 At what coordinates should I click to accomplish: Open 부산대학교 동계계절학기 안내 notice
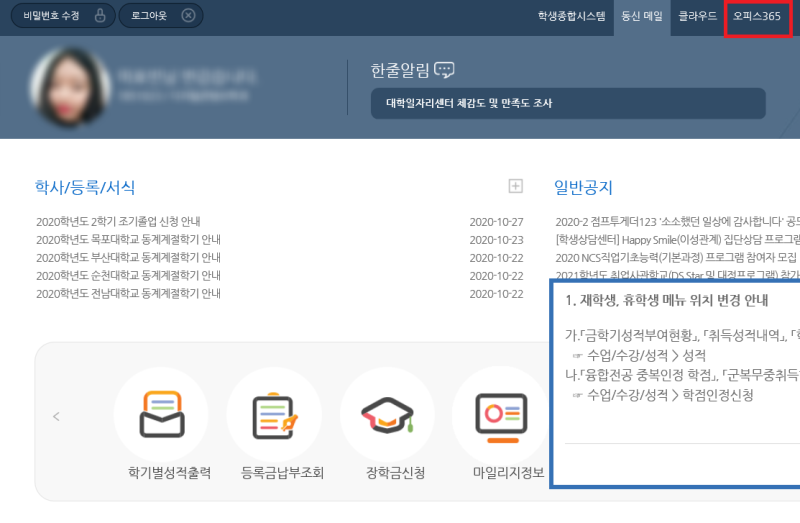[x=129, y=257]
